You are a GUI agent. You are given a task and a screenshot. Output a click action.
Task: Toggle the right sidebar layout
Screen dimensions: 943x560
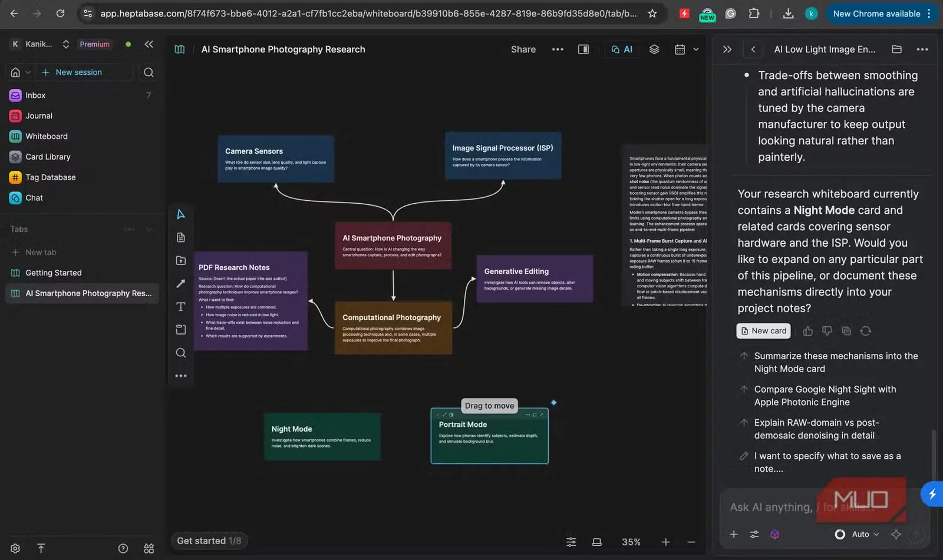[583, 49]
